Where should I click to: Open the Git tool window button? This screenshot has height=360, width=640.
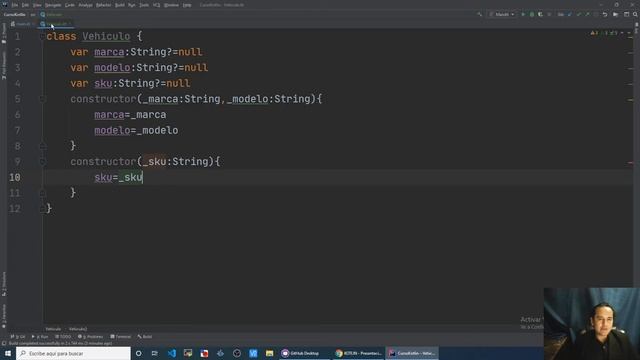coord(18,337)
